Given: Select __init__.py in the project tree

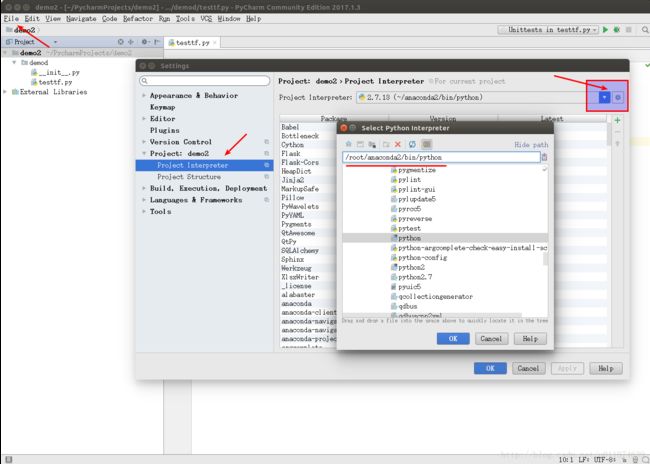Looking at the screenshot, I should (x=55, y=73).
